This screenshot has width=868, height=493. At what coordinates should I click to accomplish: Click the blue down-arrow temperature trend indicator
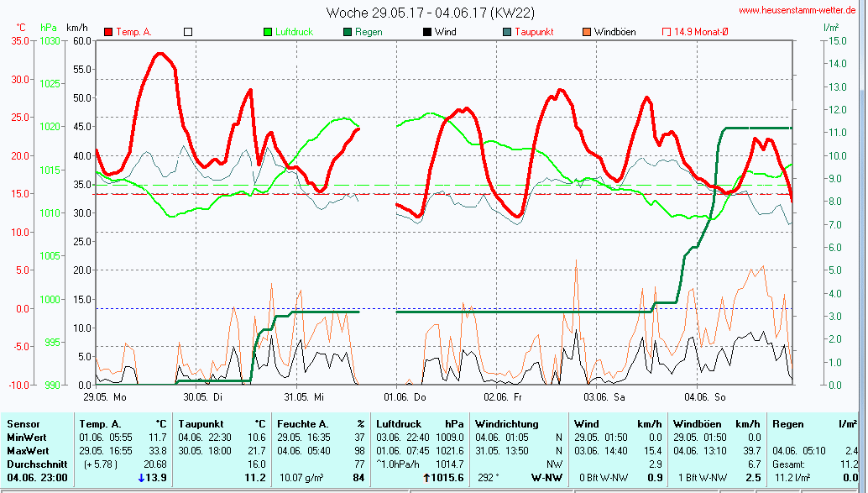pos(142,478)
